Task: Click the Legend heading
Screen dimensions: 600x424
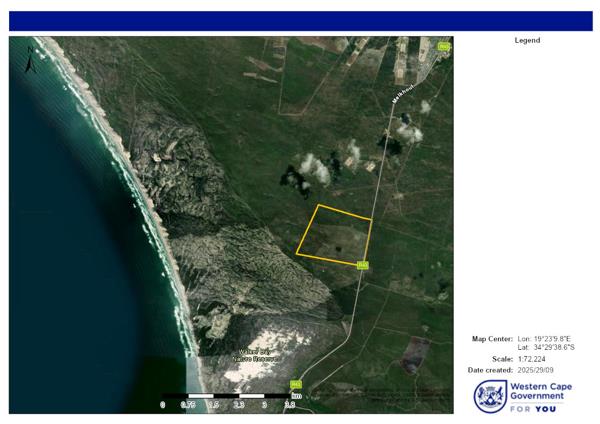Action: [x=527, y=41]
